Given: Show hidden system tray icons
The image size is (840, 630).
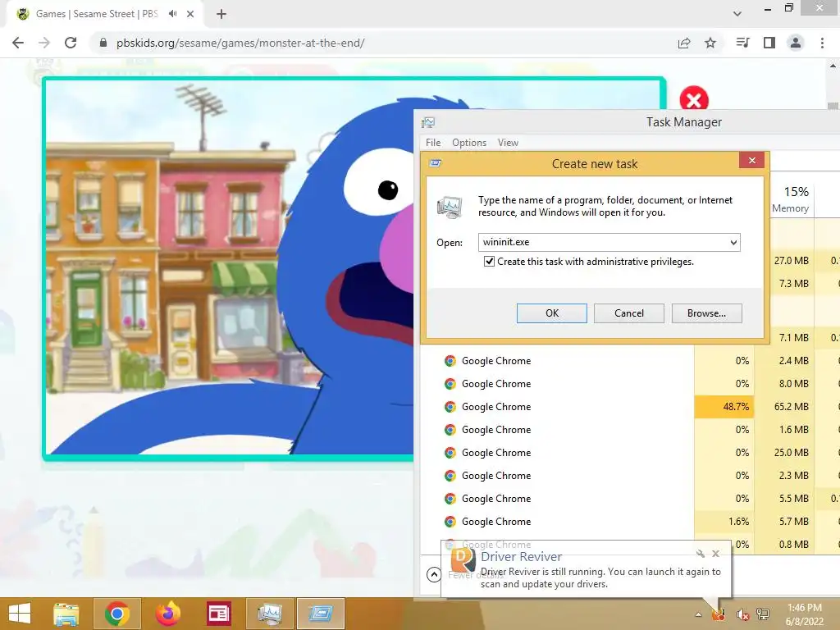Looking at the screenshot, I should [x=698, y=615].
